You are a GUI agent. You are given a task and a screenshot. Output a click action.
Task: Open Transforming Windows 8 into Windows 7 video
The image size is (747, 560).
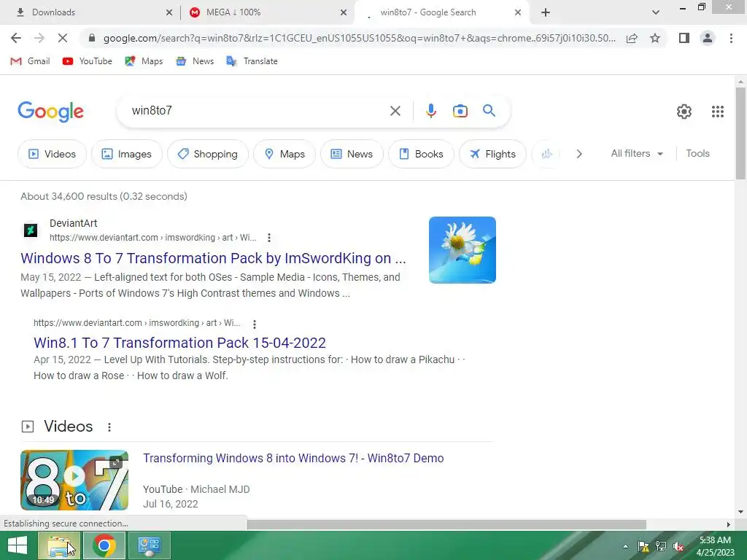pyautogui.click(x=293, y=458)
